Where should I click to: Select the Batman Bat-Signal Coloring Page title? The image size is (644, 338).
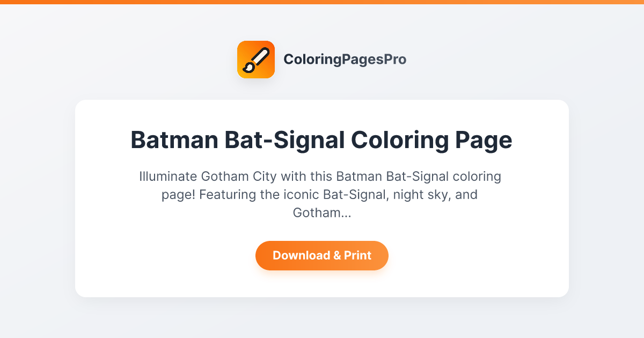pyautogui.click(x=321, y=140)
